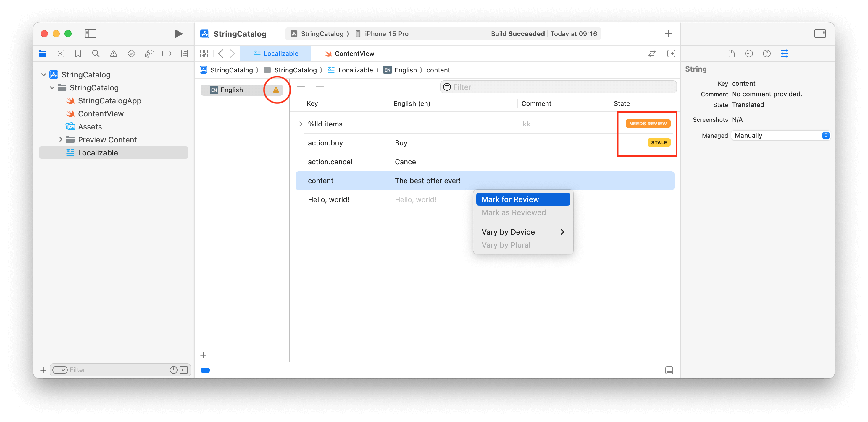Go forward in editor history
The height and width of the screenshot is (422, 868).
click(233, 53)
